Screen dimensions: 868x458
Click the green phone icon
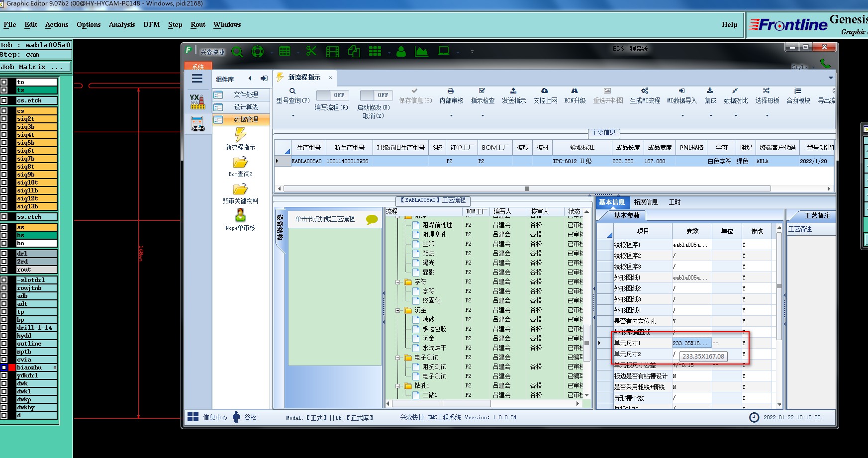coord(825,63)
